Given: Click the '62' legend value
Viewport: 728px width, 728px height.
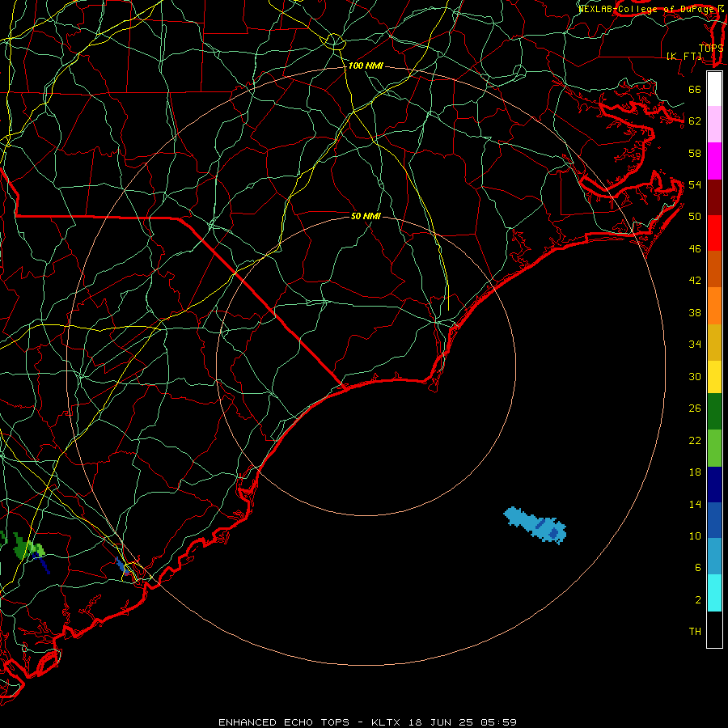Looking at the screenshot, I should click(x=695, y=121).
